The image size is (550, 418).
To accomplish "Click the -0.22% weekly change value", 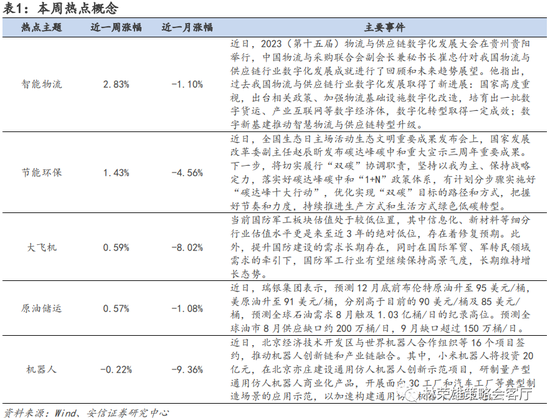I will [116, 369].
